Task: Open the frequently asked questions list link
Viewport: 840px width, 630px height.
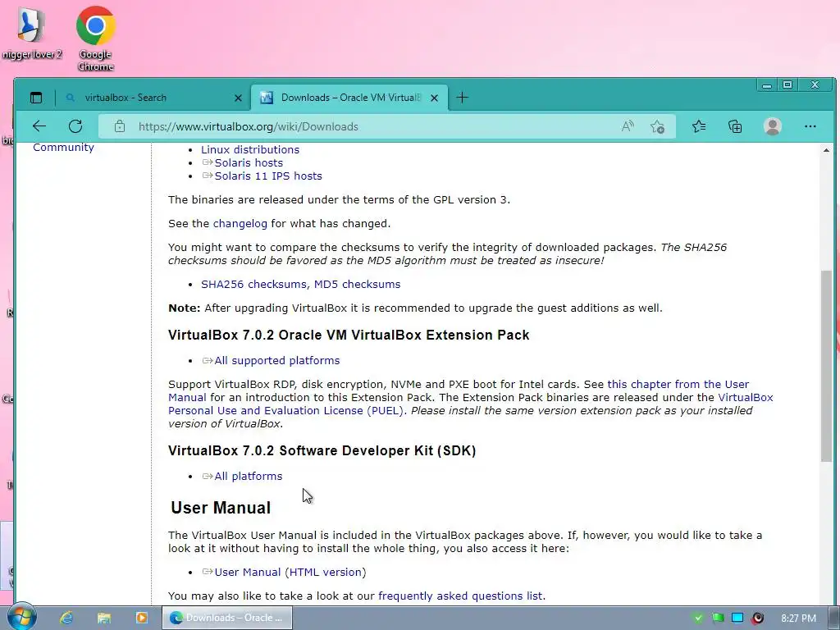Action: [461, 596]
